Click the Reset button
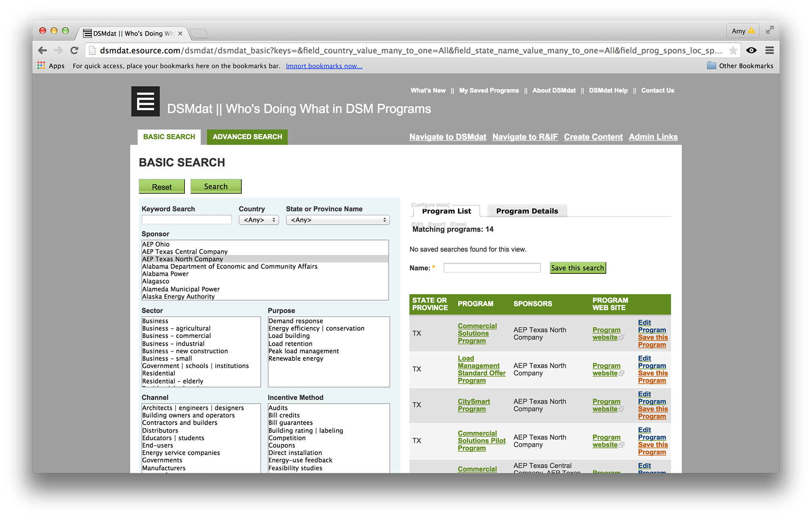 tap(162, 187)
